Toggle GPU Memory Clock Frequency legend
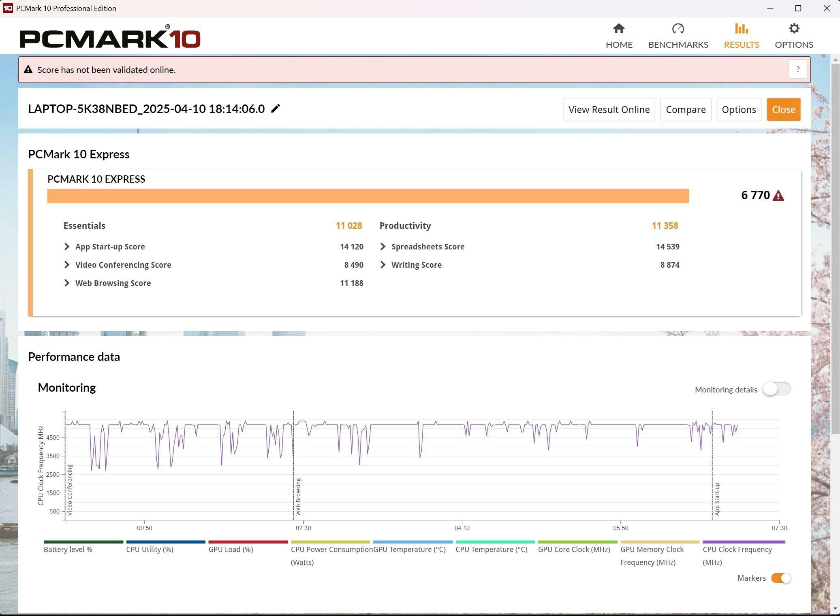 (x=660, y=554)
